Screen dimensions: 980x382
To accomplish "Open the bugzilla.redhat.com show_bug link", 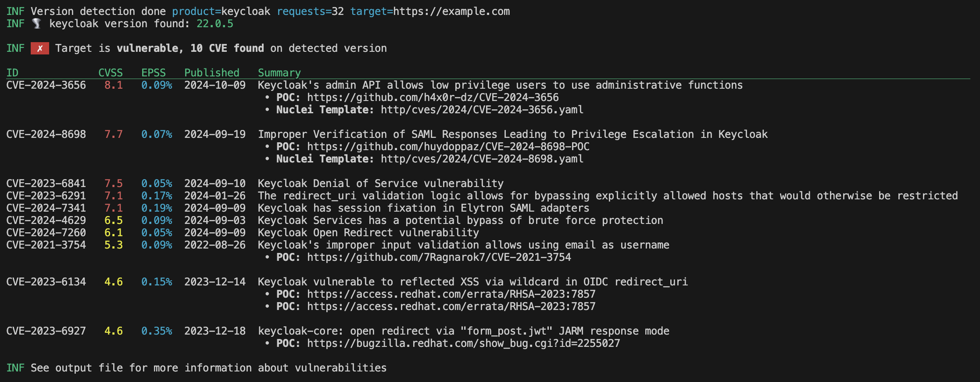I will pos(464,343).
